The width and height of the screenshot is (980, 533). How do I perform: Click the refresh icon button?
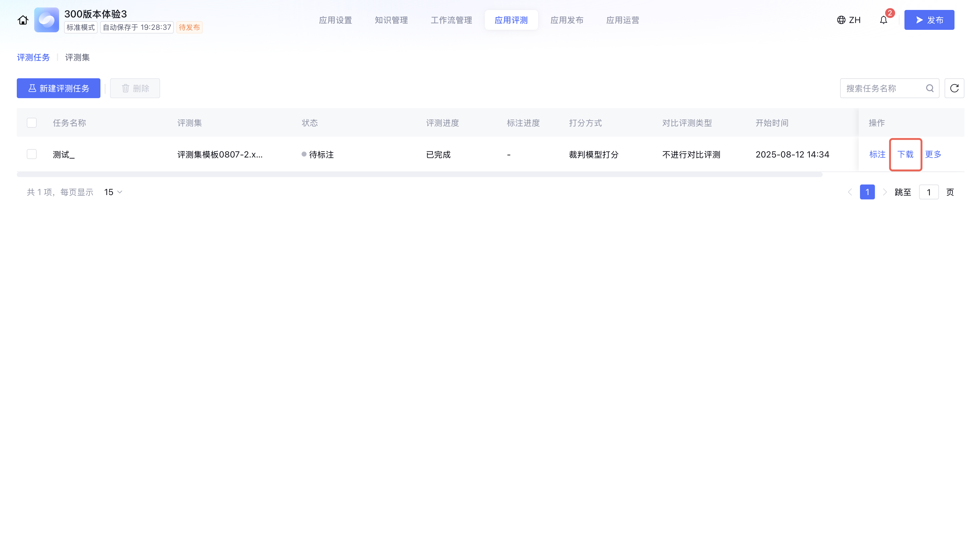(x=954, y=89)
